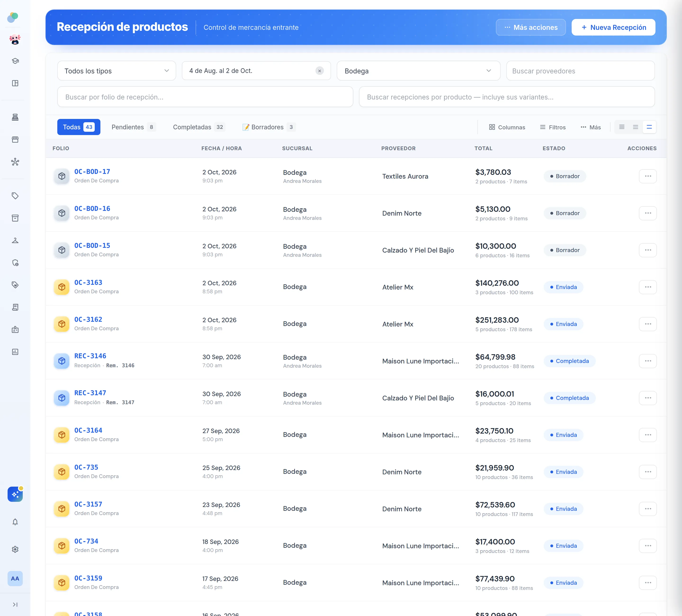The image size is (682, 616).
Task: Focus the Buscar proveedores field
Action: 580,71
